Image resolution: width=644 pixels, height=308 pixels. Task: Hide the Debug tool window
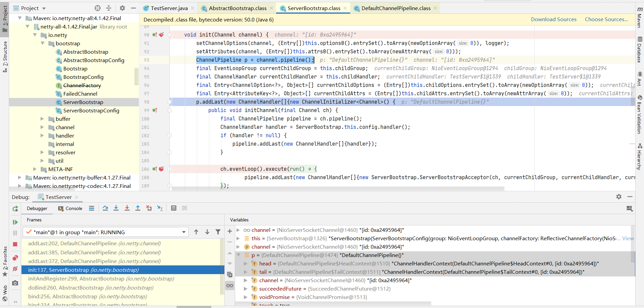(630, 197)
